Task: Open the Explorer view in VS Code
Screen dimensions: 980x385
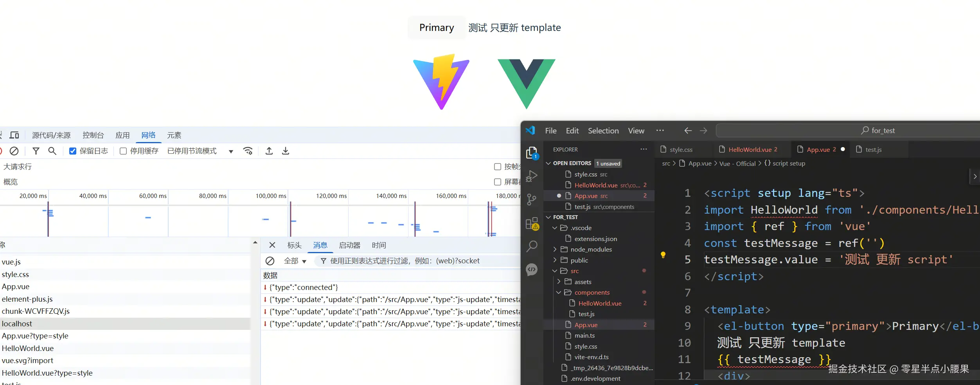Action: tap(532, 153)
